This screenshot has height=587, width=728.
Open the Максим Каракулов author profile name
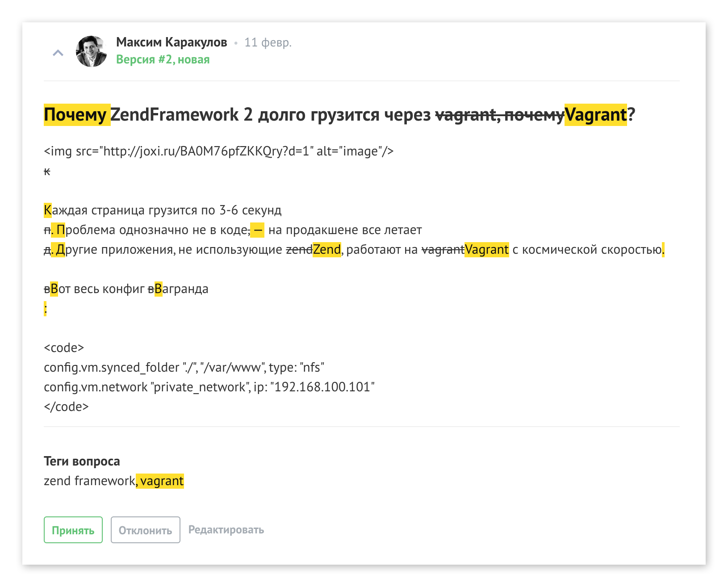[172, 42]
